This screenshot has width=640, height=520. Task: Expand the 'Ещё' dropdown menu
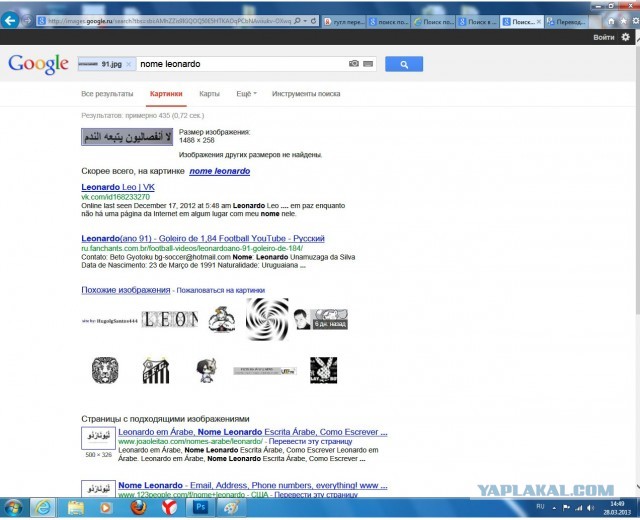[x=247, y=94]
